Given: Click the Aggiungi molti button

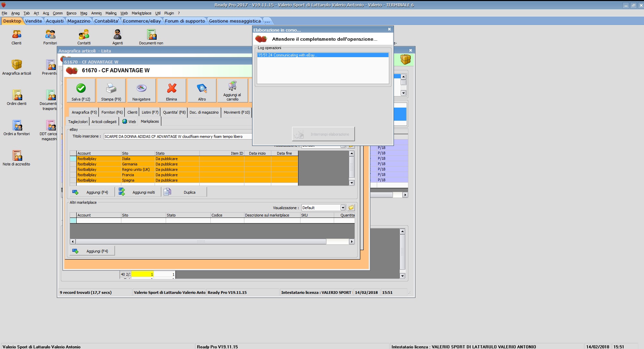Looking at the screenshot, I should [x=138, y=192].
